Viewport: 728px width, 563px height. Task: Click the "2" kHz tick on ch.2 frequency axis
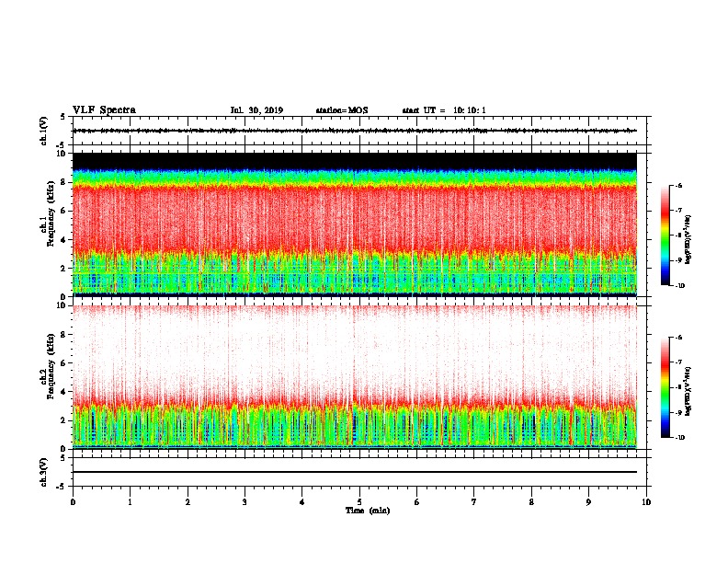coord(65,420)
